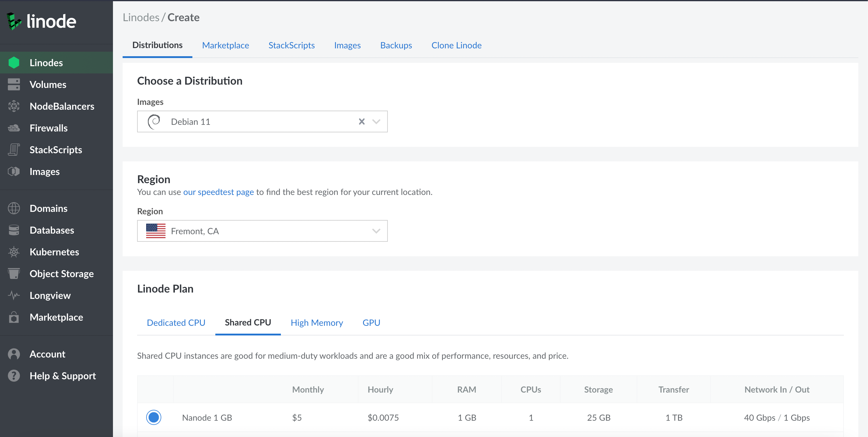The image size is (868, 437).
Task: Click the Firewalls brick-wall icon
Action: 14,128
